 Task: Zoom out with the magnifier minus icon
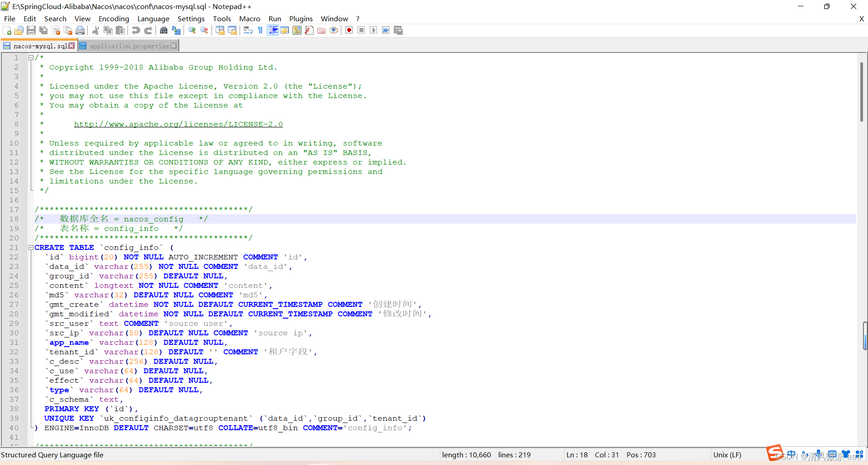[x=204, y=30]
